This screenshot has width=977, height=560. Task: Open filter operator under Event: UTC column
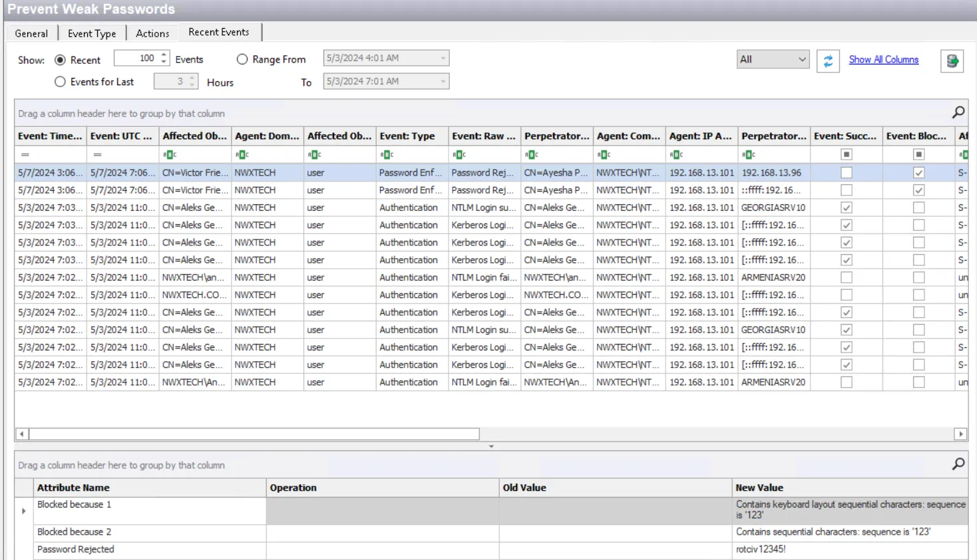point(97,154)
